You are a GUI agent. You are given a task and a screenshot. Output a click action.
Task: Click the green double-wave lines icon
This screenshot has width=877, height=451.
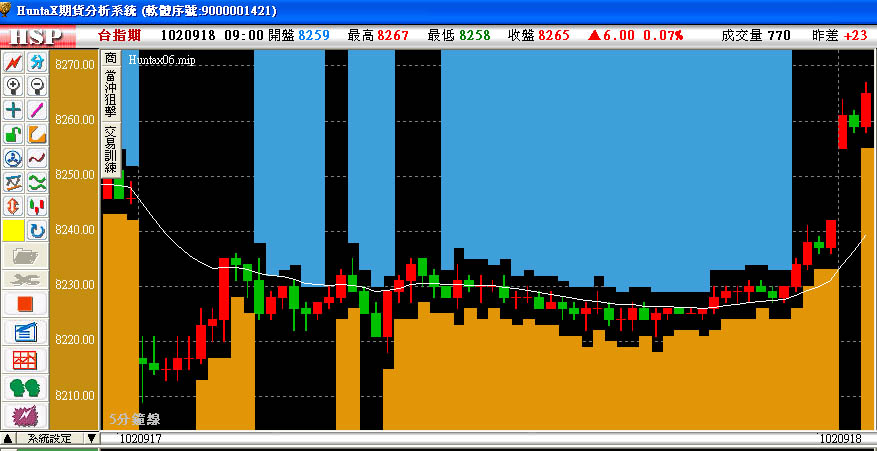[x=37, y=182]
